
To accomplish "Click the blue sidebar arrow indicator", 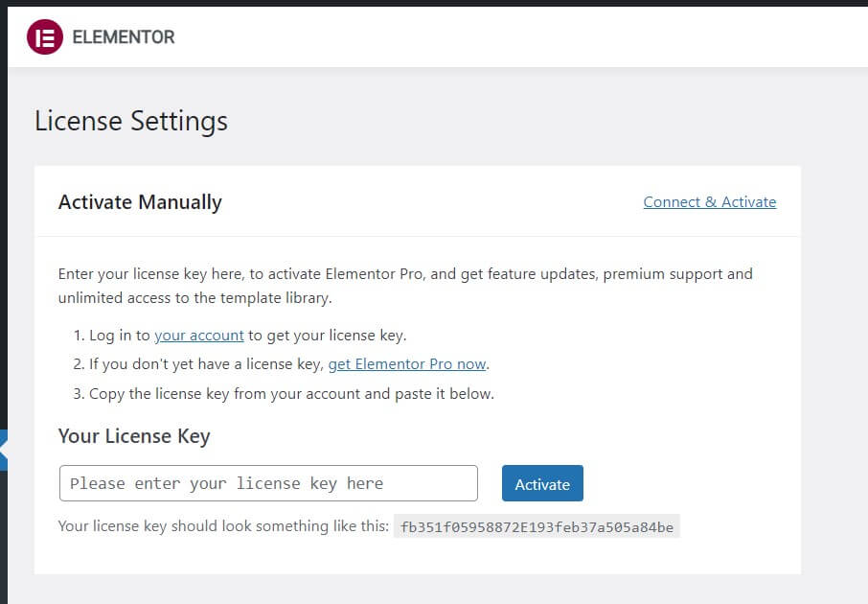I will coord(3,450).
